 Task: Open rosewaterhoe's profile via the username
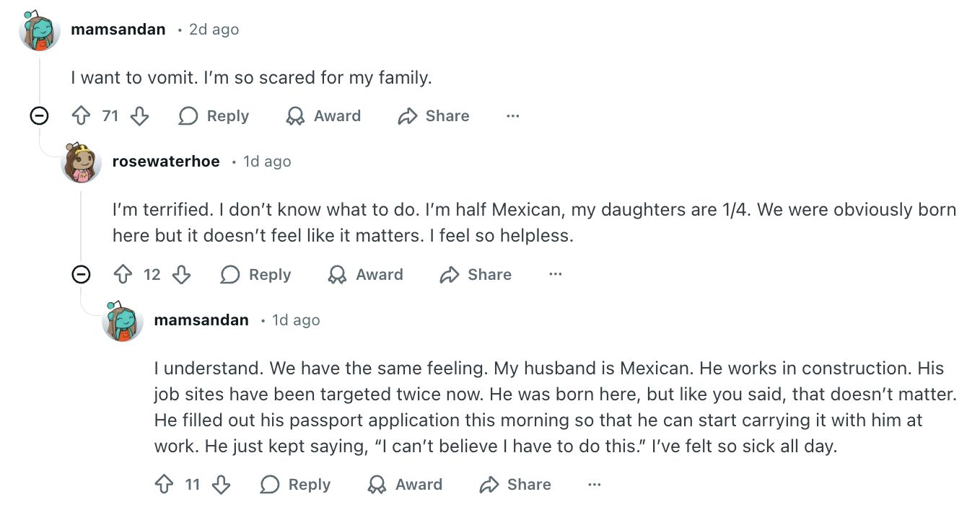(166, 162)
